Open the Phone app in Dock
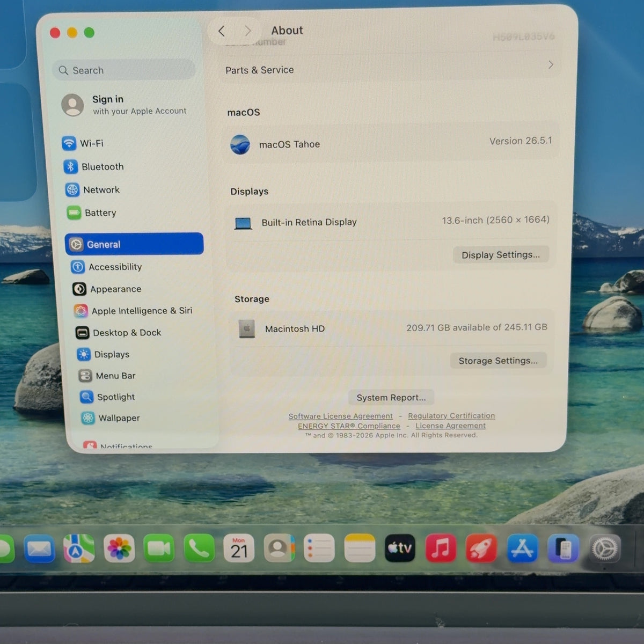This screenshot has height=644, width=644. coord(199,548)
